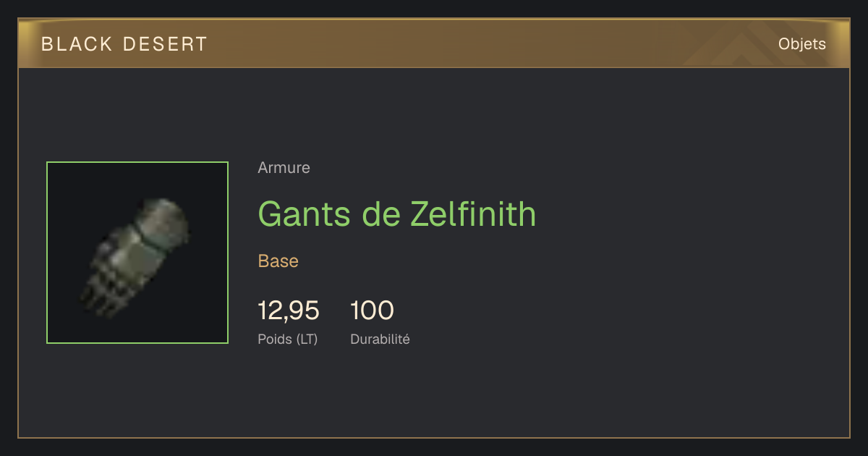The height and width of the screenshot is (456, 868).
Task: Click the empty card area below the stats
Action: click(434, 394)
